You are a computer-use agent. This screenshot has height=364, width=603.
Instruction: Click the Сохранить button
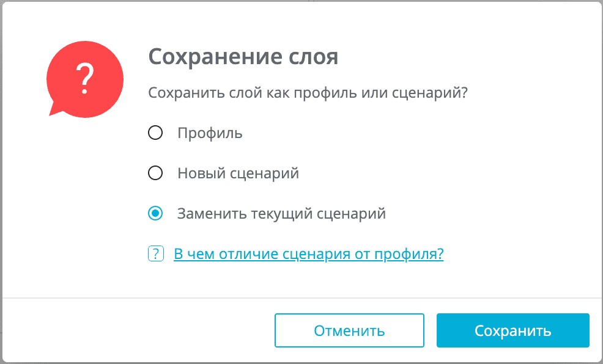pos(513,330)
